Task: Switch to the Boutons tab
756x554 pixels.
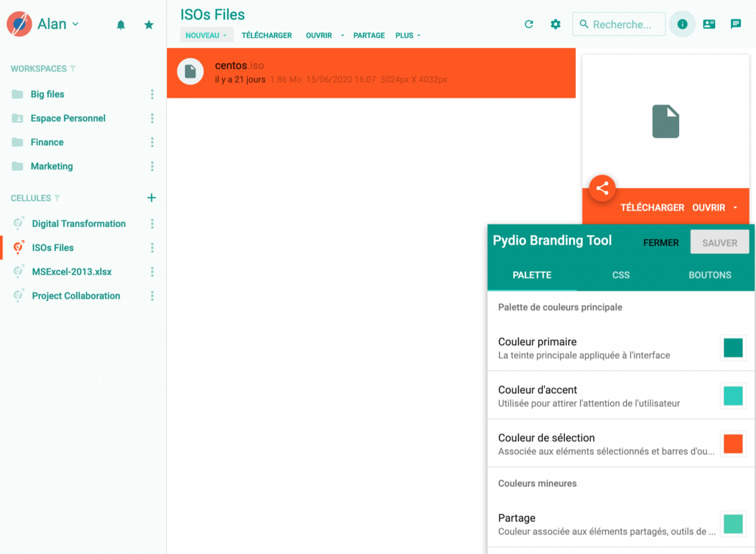Action: tap(710, 275)
